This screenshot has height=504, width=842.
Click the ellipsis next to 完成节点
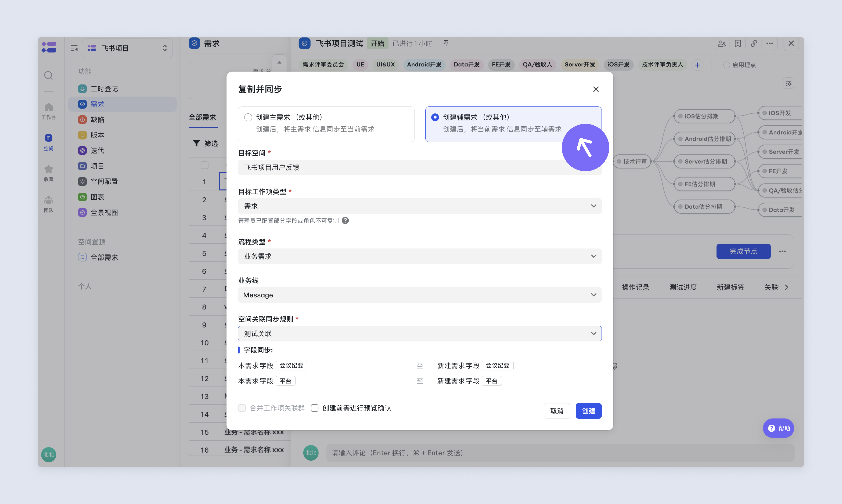point(782,251)
